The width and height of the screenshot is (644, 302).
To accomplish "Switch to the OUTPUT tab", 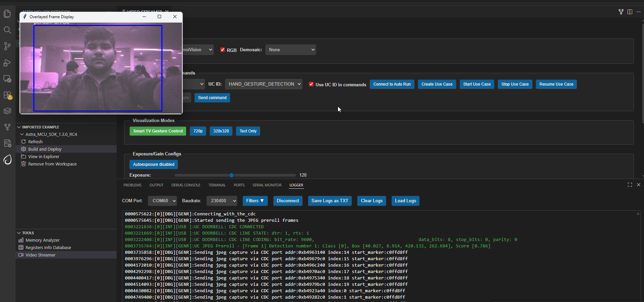I will pos(156,185).
